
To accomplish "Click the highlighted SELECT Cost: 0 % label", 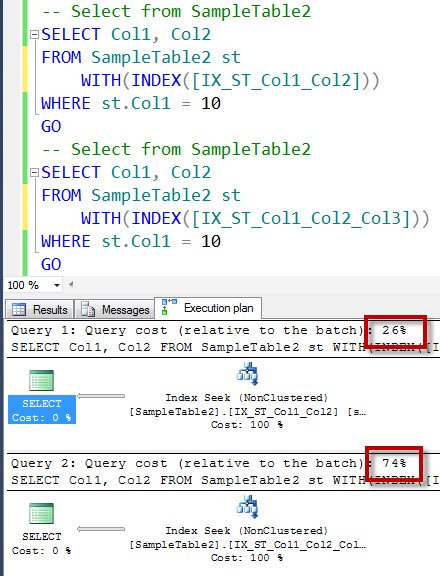I will (x=42, y=410).
